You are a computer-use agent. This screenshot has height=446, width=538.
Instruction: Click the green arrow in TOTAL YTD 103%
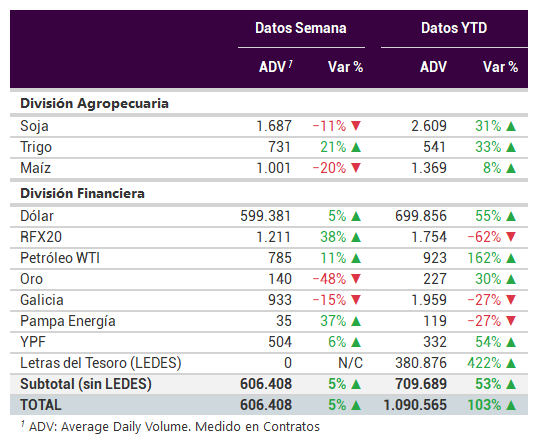click(x=511, y=405)
